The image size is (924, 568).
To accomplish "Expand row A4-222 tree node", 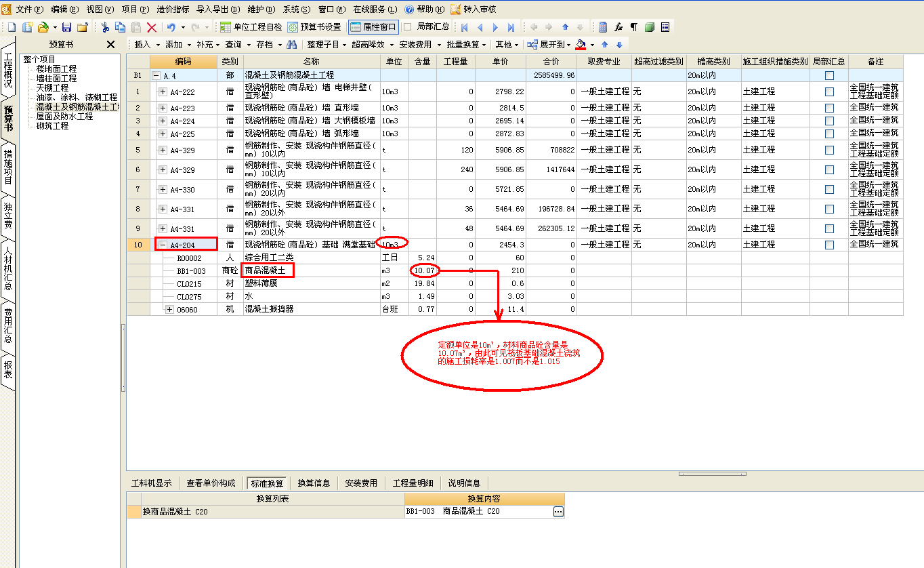I will tap(163, 92).
